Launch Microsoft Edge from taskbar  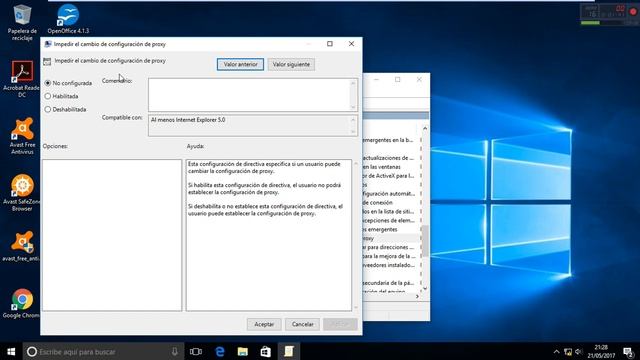pyautogui.click(x=220, y=351)
